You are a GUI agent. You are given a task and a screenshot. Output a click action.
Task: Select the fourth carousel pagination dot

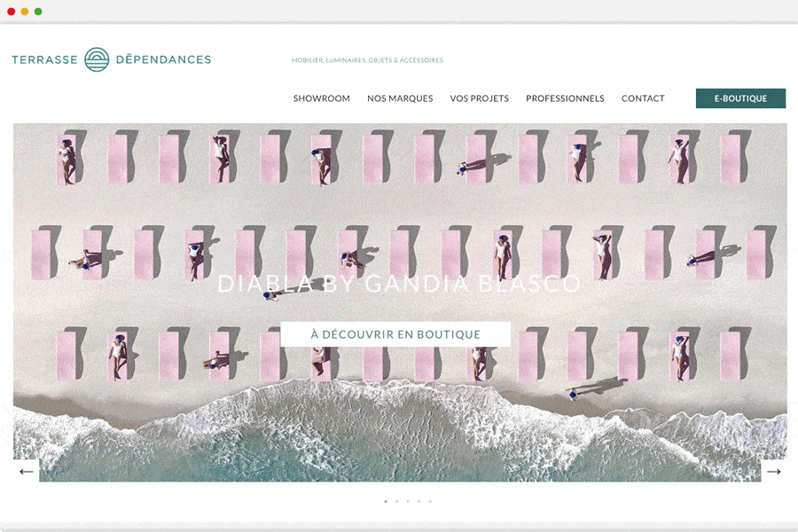419,502
